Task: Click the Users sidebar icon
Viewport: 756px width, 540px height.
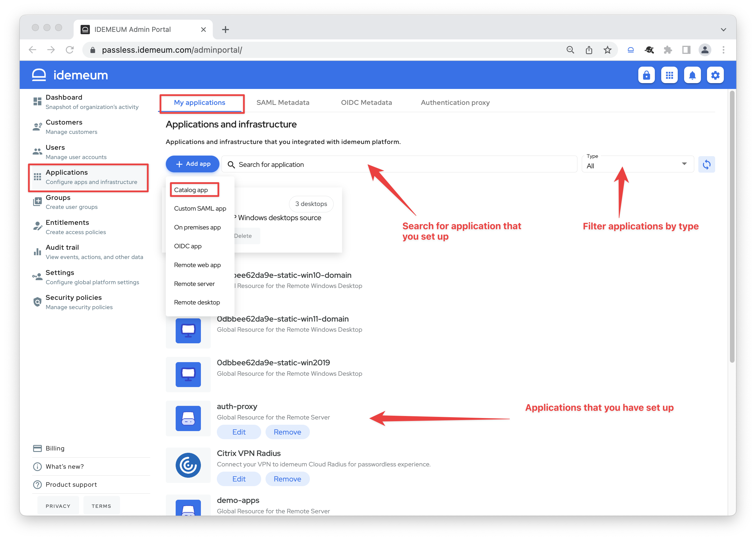Action: [37, 152]
